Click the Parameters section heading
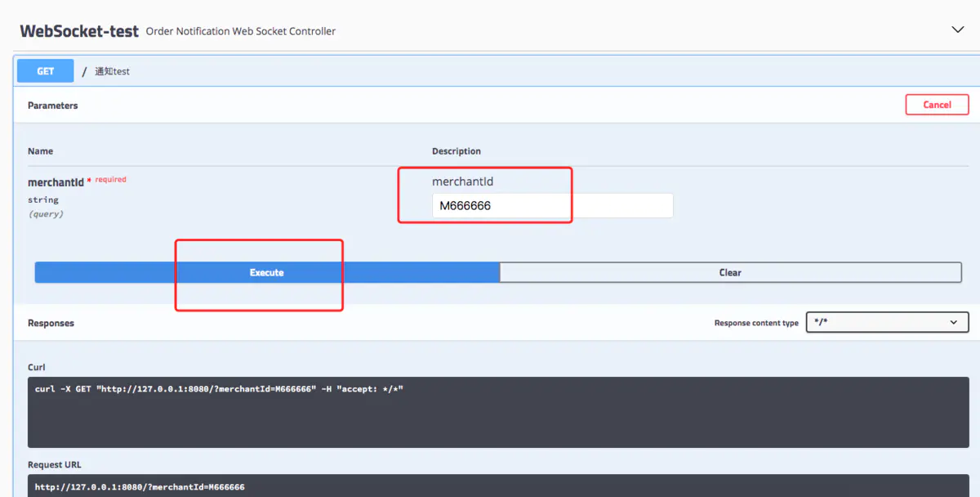The image size is (980, 497). 53,105
